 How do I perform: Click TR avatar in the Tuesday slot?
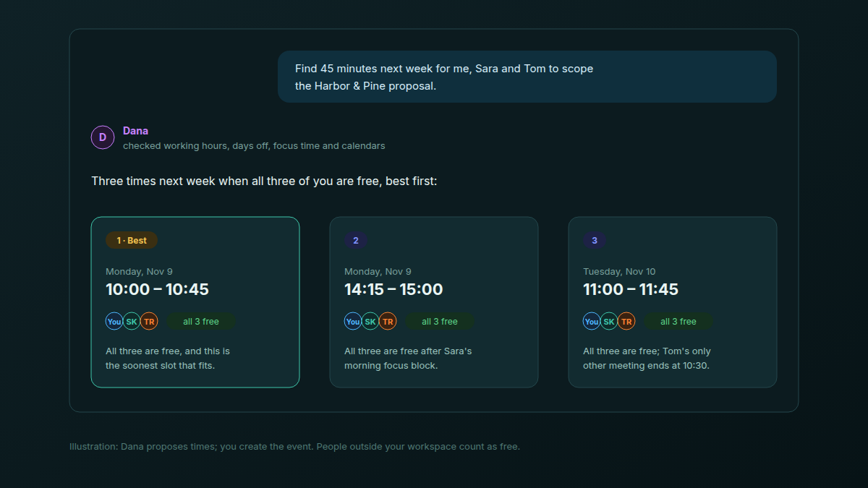click(x=626, y=321)
